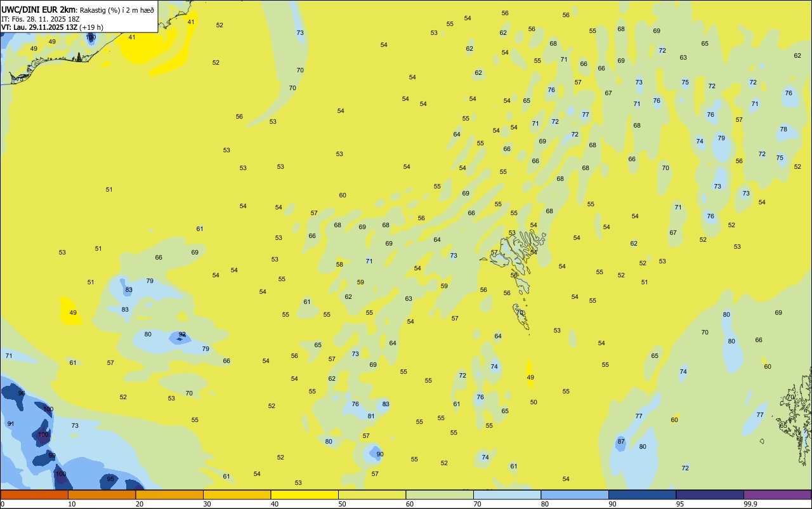The image size is (812, 509).
Task: Click the 20–30 light orange legend swatch
Action: (x=169, y=494)
